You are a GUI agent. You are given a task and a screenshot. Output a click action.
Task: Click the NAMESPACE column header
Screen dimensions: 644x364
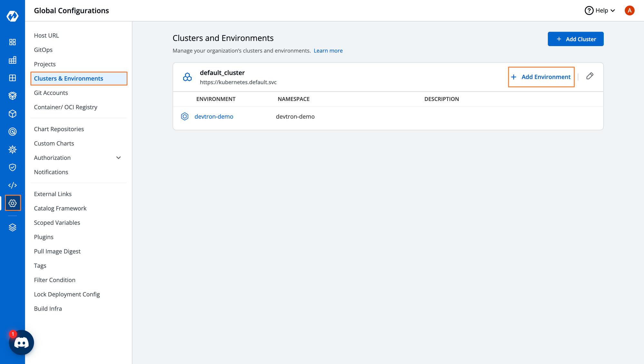pyautogui.click(x=293, y=99)
